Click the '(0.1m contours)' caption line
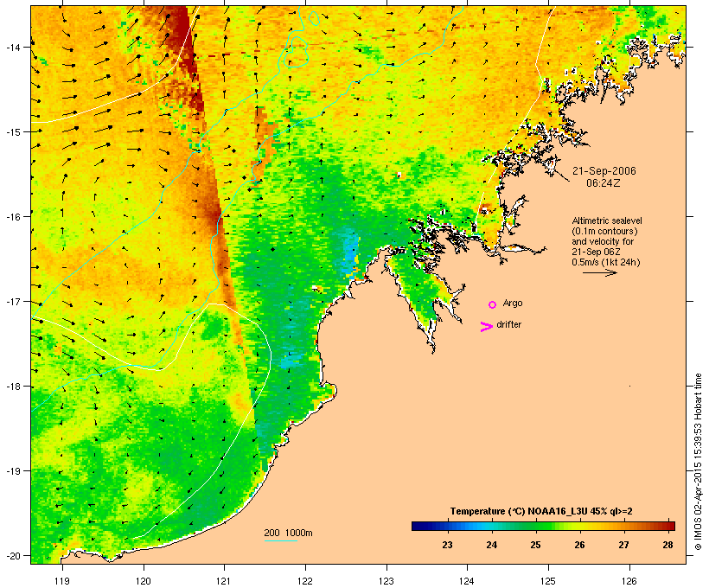 (x=604, y=231)
